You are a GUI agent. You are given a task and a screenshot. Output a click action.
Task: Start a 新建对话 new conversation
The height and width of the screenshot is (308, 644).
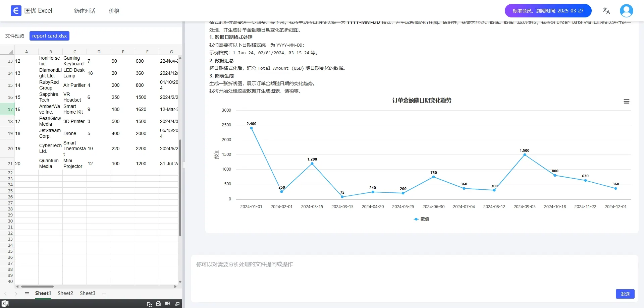click(85, 11)
